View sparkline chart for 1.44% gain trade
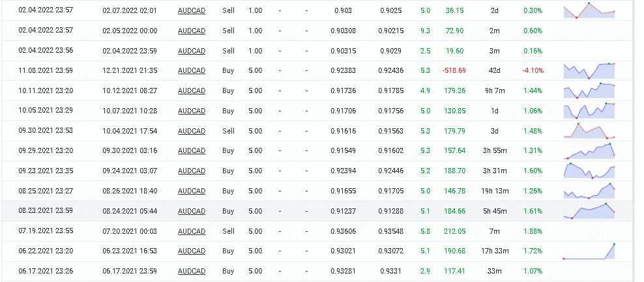 589,91
